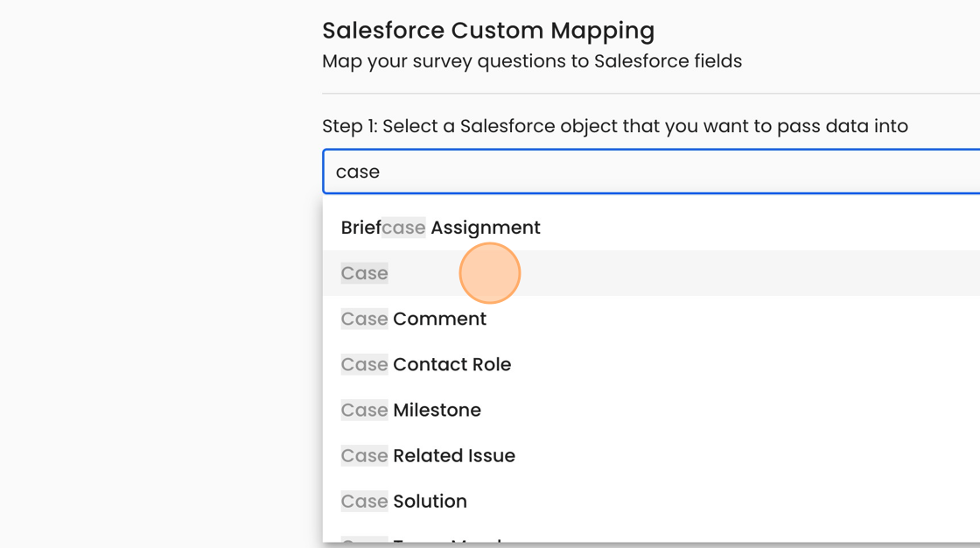Screen dimensions: 980x548
Task: Click "Related Issue" text in the list
Action: (x=454, y=455)
